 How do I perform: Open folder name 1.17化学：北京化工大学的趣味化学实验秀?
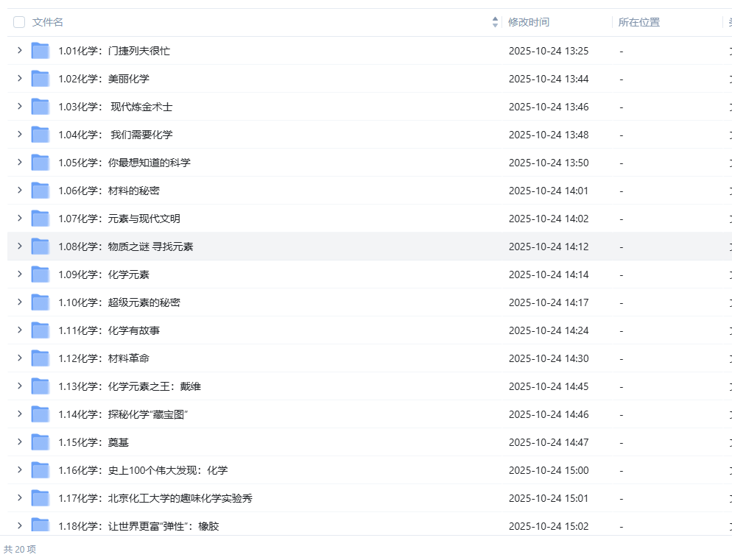click(x=155, y=498)
